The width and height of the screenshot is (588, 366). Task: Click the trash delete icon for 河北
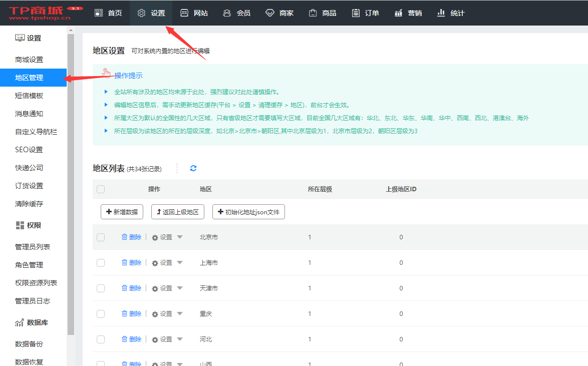click(x=125, y=339)
